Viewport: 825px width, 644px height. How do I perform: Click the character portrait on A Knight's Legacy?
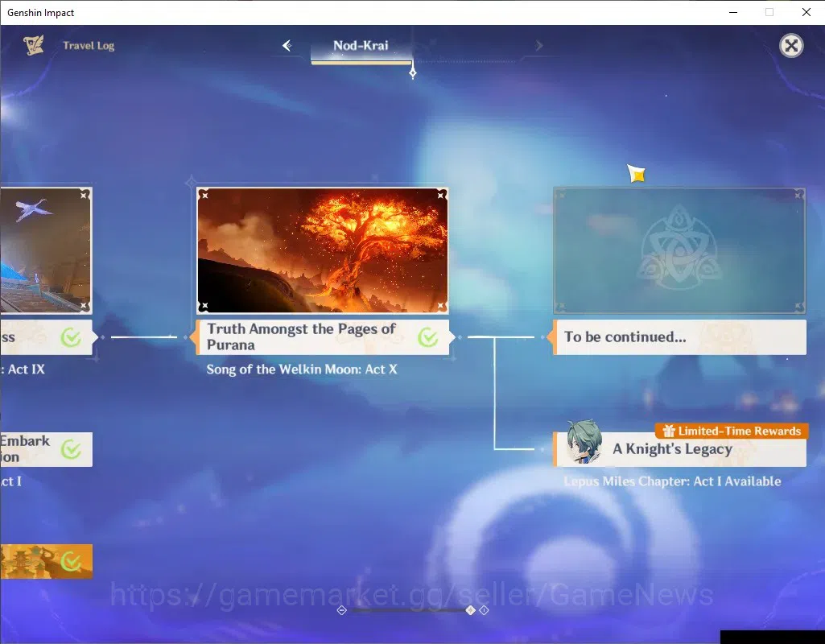tap(584, 442)
